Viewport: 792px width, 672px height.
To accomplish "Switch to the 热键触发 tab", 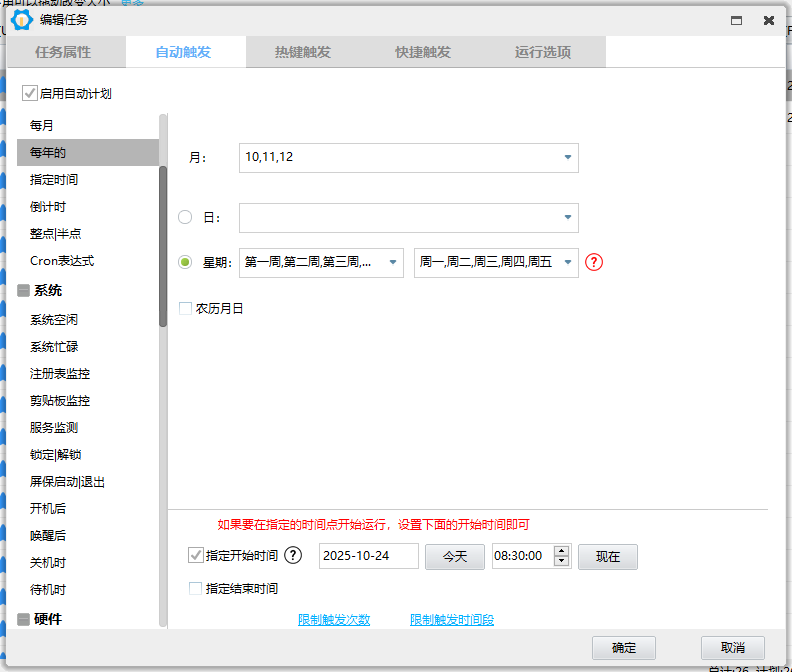I will click(305, 52).
